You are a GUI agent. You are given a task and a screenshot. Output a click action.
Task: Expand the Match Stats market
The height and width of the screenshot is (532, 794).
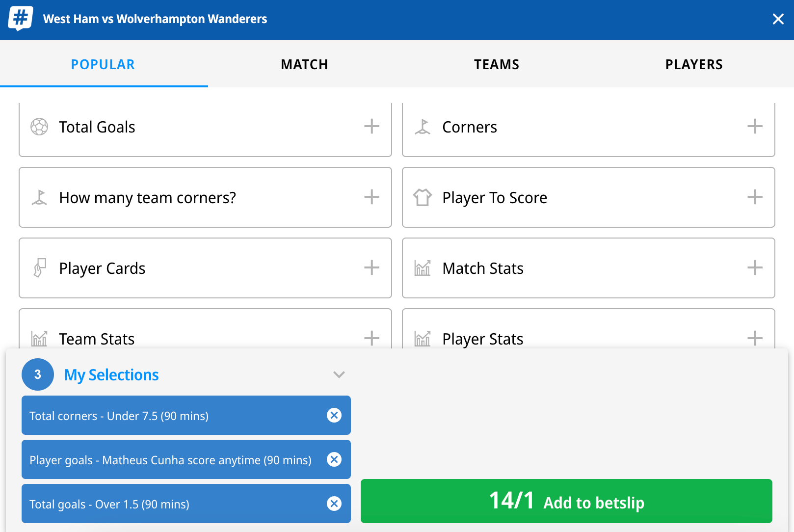click(755, 267)
